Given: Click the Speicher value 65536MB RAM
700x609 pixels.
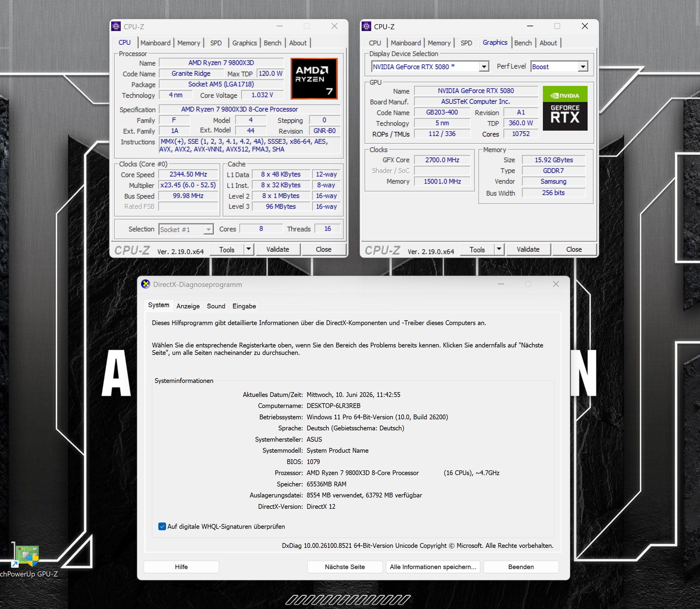Looking at the screenshot, I should [x=326, y=484].
